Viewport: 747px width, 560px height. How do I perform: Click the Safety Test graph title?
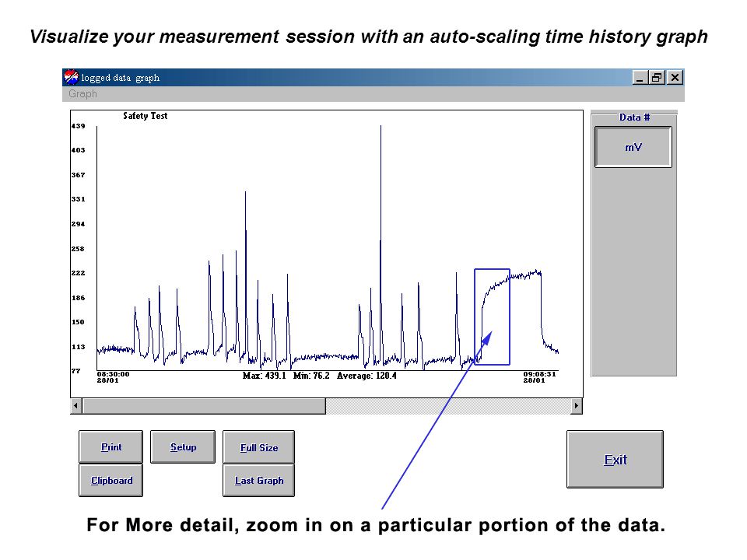[x=146, y=116]
